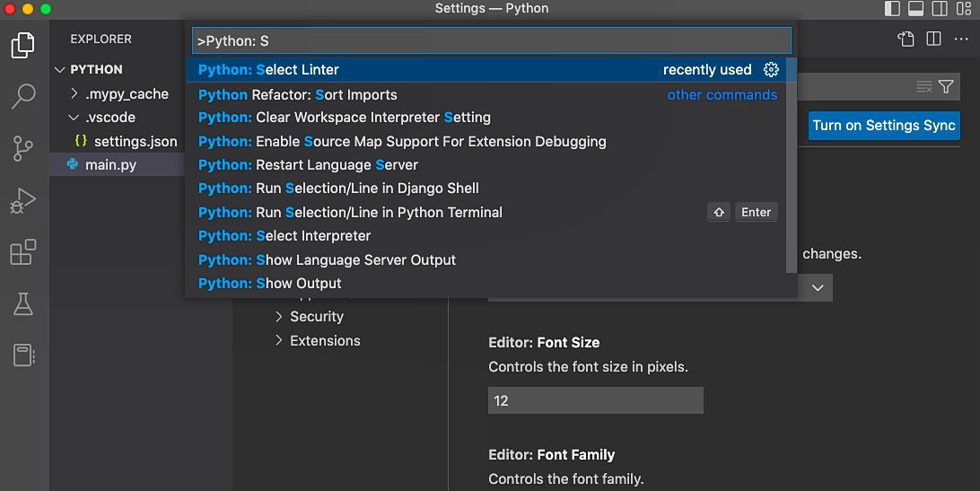This screenshot has width=980, height=491.
Task: Open the Extensions view
Action: pyautogui.click(x=23, y=253)
